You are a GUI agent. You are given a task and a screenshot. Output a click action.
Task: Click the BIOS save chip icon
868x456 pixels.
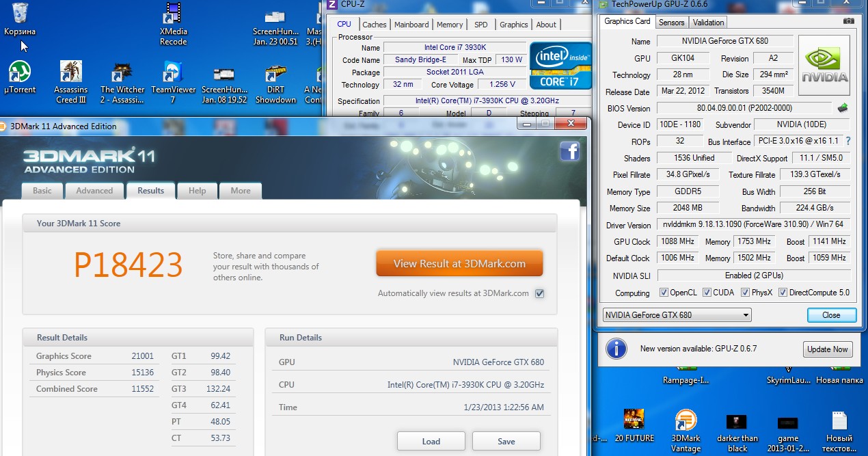[x=843, y=108]
